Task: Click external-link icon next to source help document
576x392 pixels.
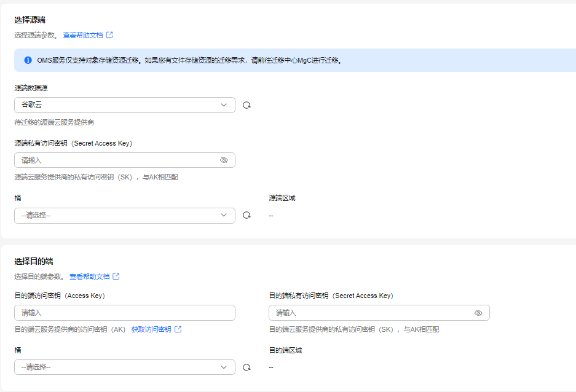Action: tap(109, 35)
